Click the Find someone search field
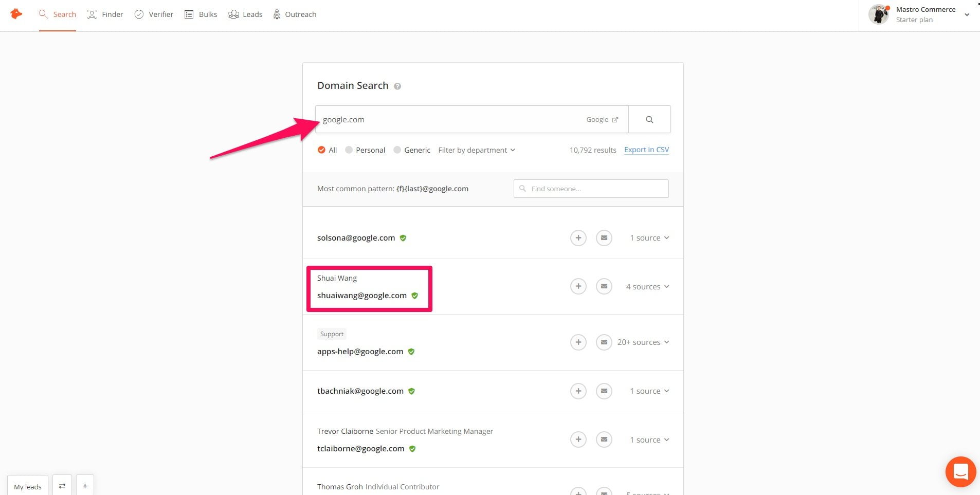980x495 pixels. [x=591, y=189]
